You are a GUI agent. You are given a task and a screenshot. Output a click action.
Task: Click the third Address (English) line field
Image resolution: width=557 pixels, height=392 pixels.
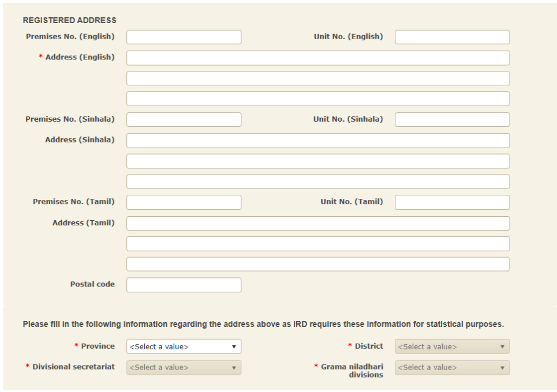(317, 99)
